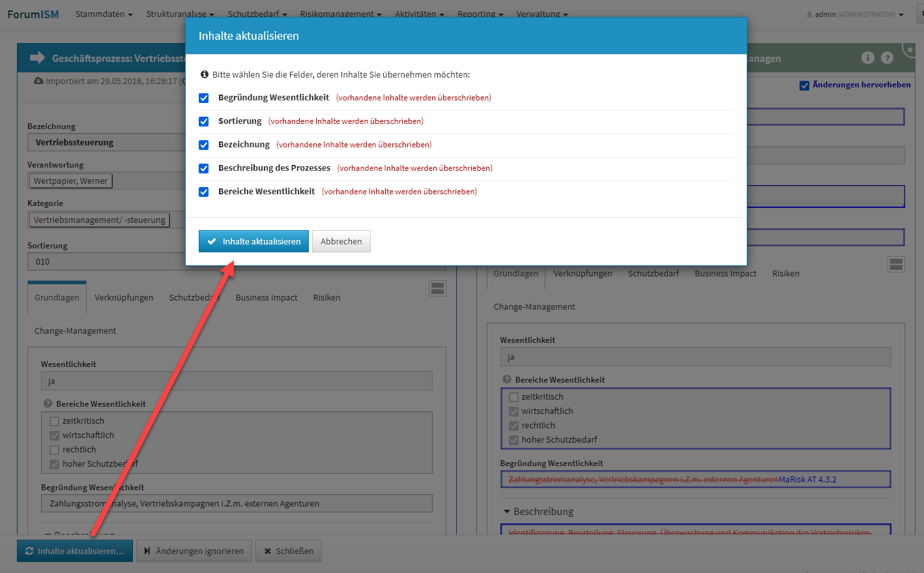Click the layout toggle icon beside right tabs

(896, 264)
